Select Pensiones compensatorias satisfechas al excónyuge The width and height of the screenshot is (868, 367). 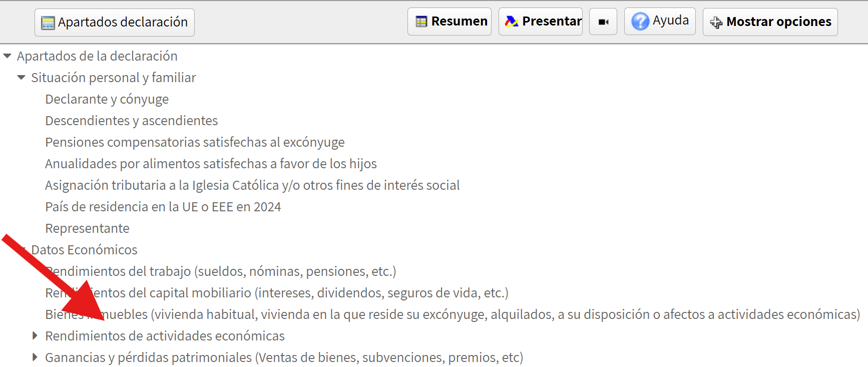click(195, 142)
